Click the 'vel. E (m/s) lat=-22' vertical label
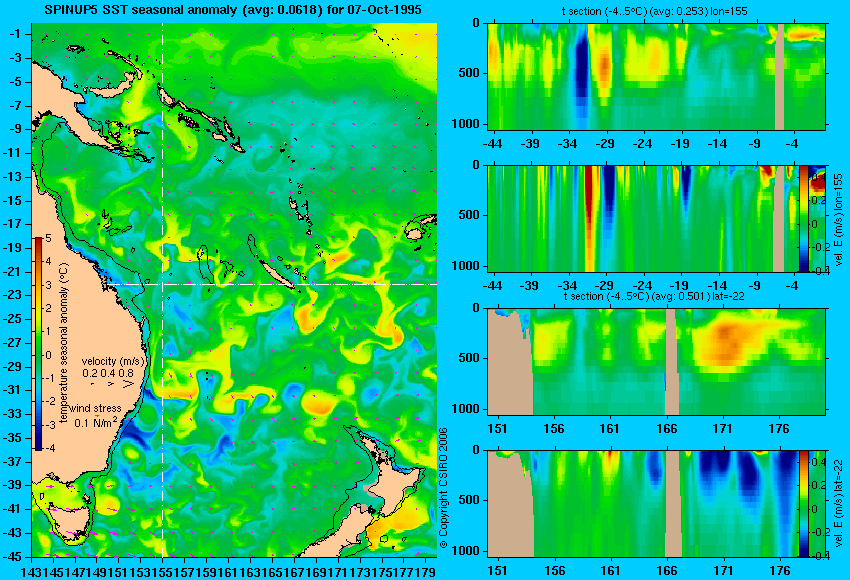The width and height of the screenshot is (850, 580). click(x=839, y=504)
